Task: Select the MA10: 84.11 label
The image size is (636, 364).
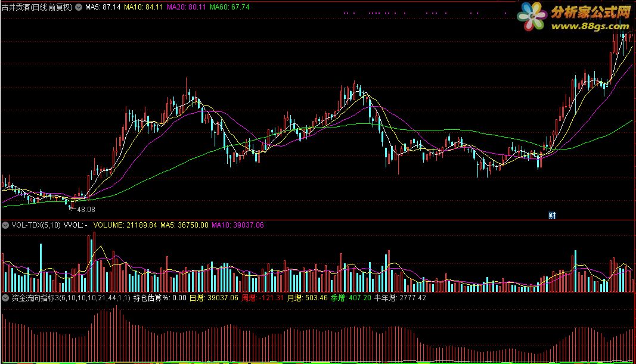Action: click(x=144, y=7)
